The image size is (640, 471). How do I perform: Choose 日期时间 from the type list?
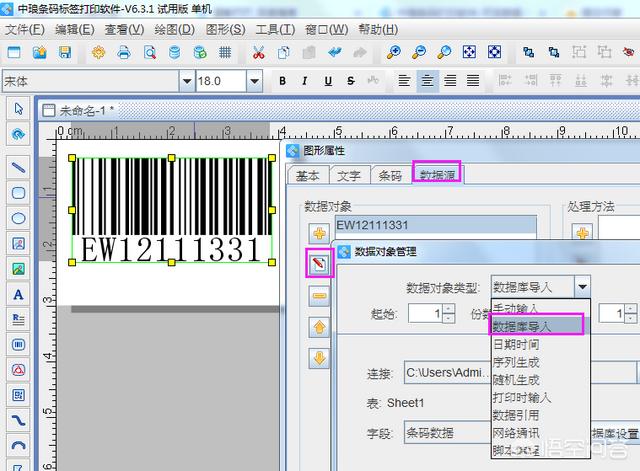pos(540,344)
